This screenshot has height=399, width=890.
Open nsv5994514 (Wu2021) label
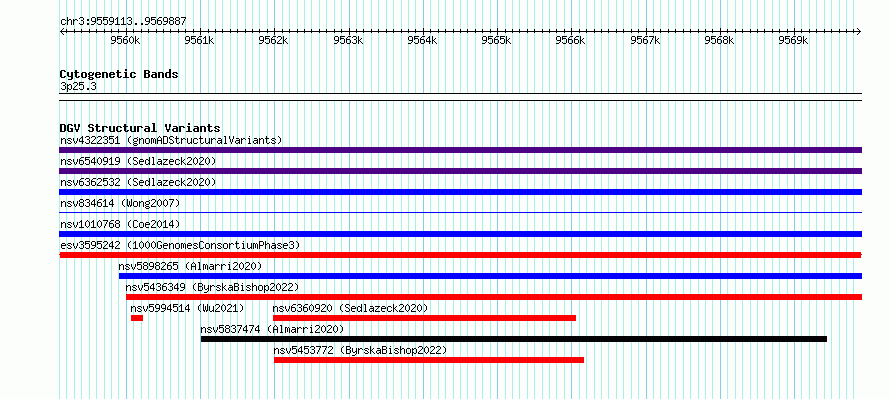pos(187,308)
